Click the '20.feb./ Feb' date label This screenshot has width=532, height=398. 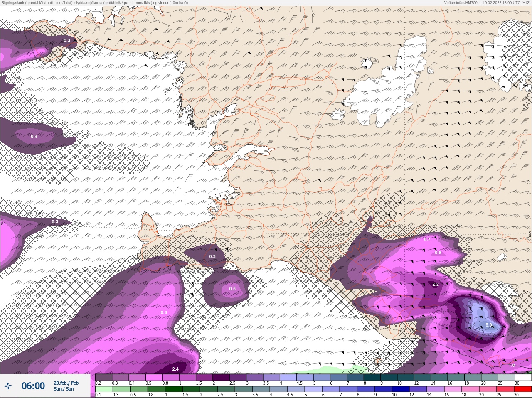pos(66,383)
